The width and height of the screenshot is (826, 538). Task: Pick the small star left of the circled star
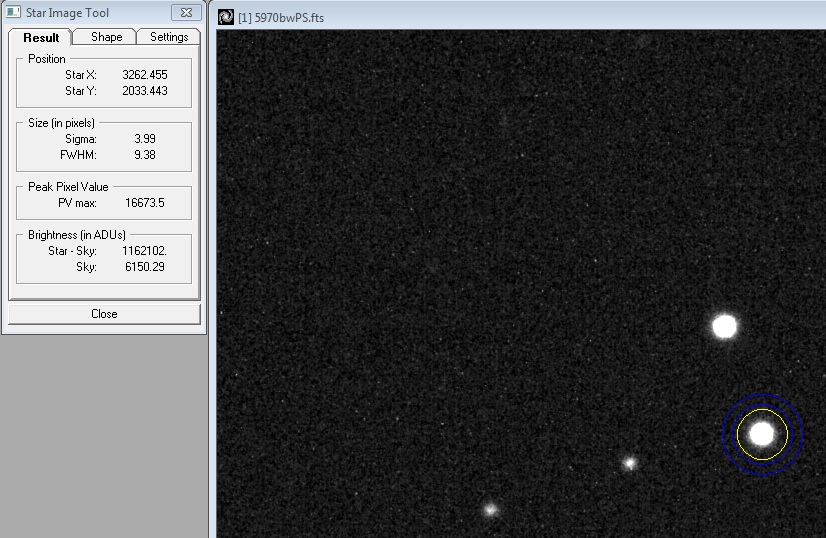[x=630, y=463]
